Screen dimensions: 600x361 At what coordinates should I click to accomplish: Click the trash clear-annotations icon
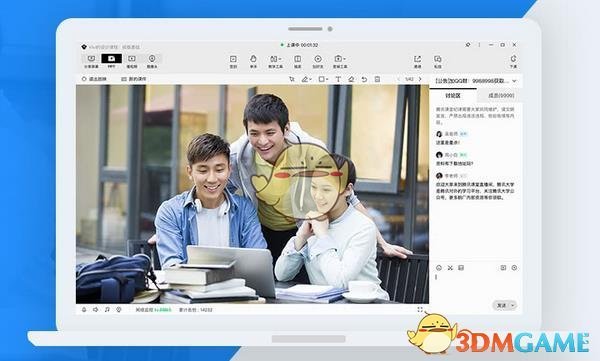pyautogui.click(x=377, y=79)
